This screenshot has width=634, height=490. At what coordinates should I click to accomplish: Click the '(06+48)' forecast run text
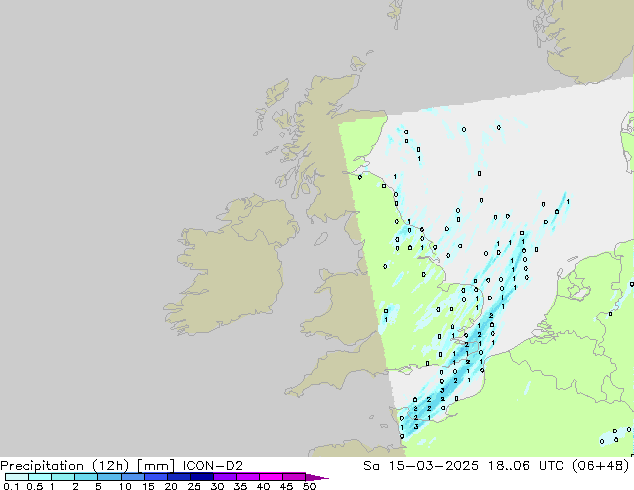tap(601, 466)
